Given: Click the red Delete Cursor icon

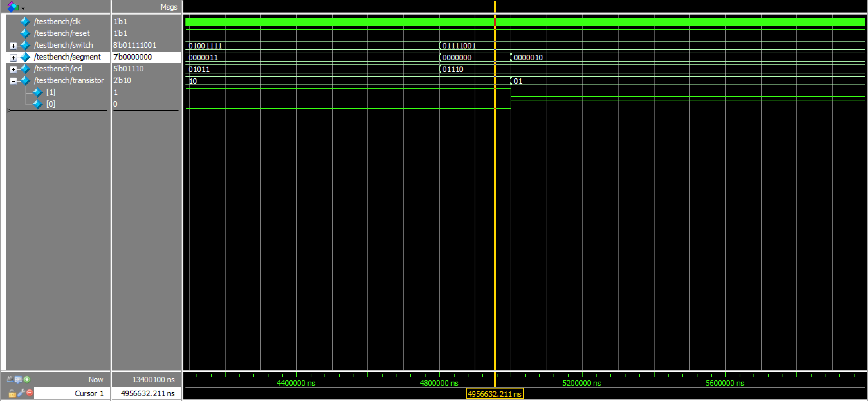Looking at the screenshot, I should (30, 393).
